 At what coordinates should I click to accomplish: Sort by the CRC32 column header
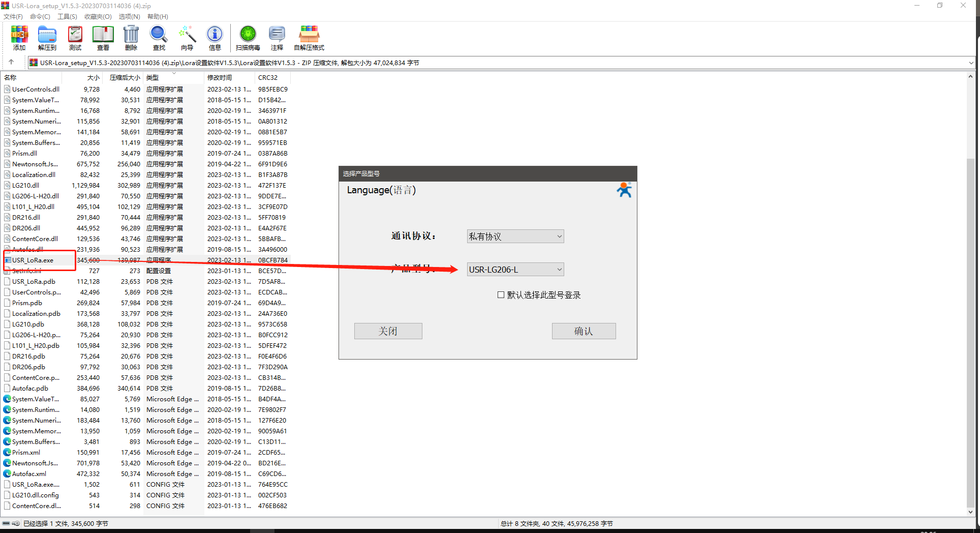(272, 77)
